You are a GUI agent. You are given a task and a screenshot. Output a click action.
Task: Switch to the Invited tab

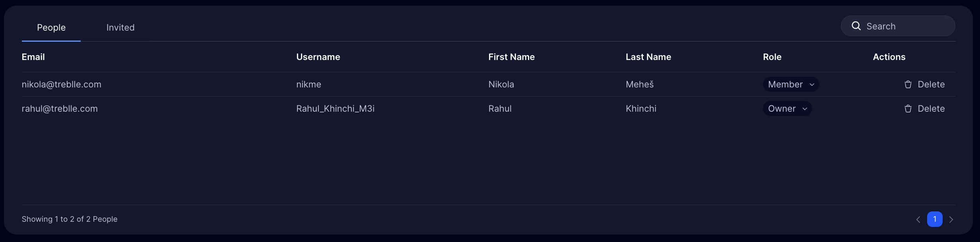tap(120, 27)
